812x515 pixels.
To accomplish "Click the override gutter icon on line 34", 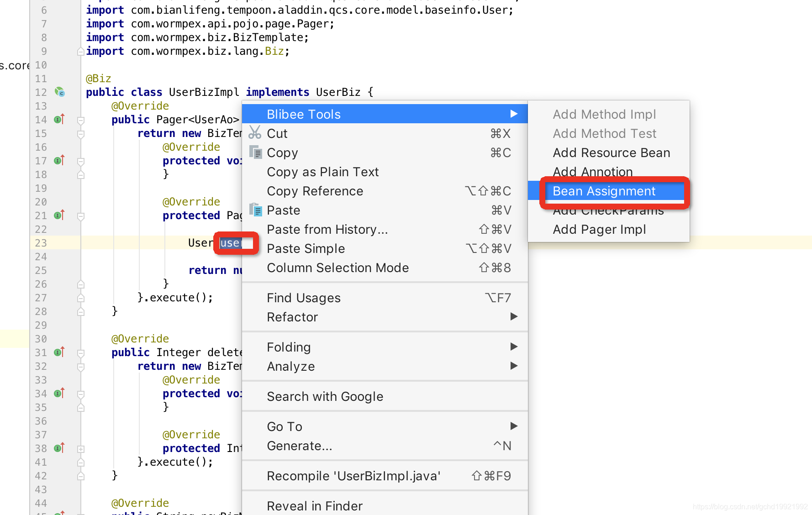I will coord(59,394).
